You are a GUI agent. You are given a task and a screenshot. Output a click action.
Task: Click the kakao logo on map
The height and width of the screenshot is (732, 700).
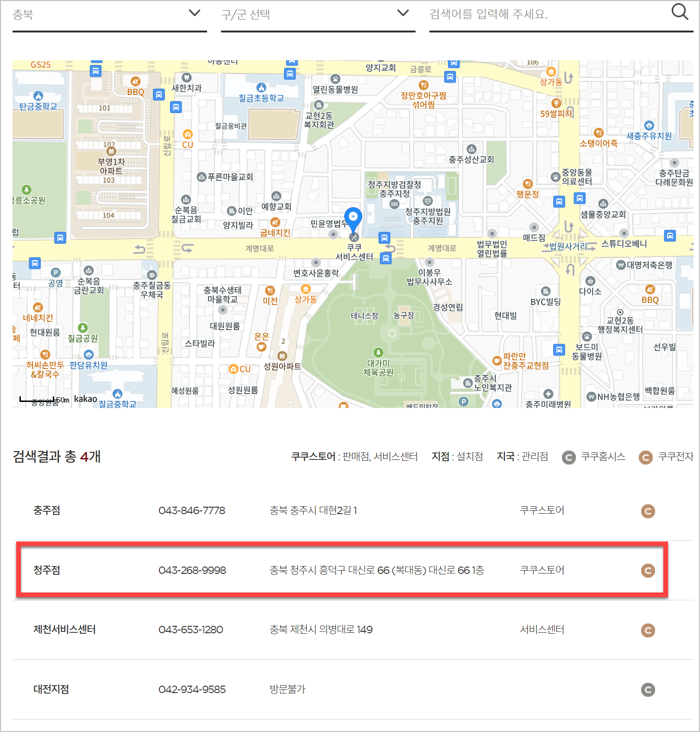[x=85, y=399]
